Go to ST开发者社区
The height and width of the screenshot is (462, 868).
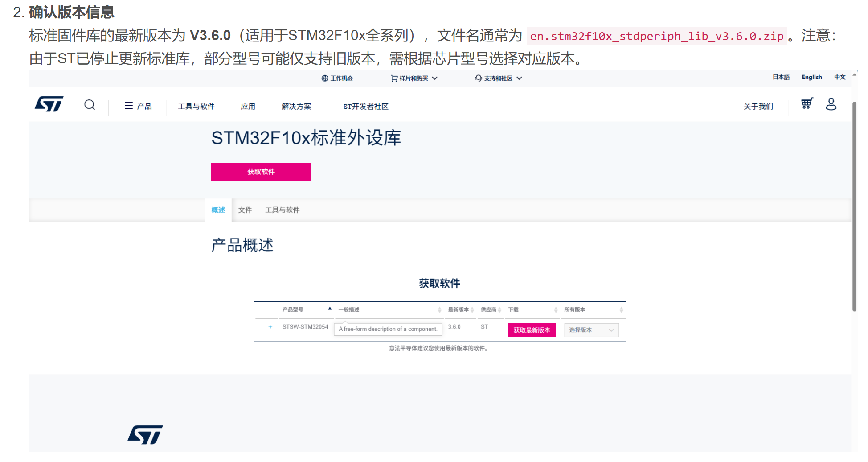366,106
